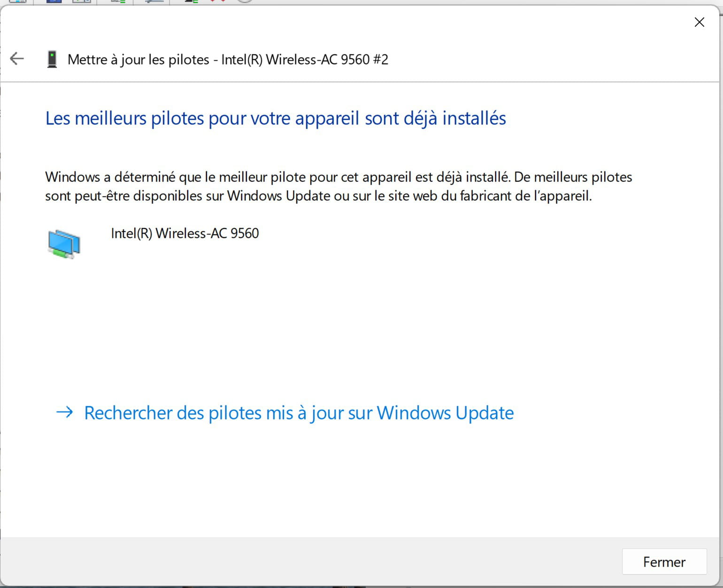Click the blue network adapter icon
The width and height of the screenshot is (723, 588).
[x=64, y=244]
